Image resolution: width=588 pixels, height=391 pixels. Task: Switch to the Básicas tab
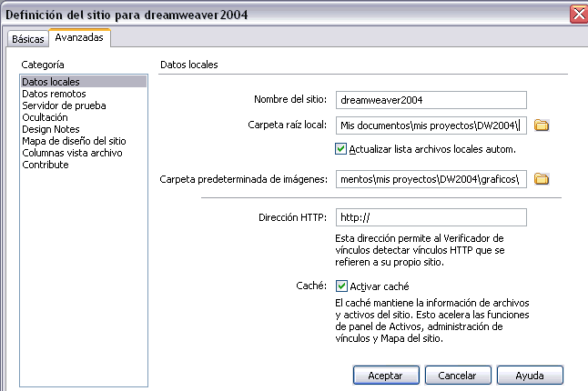pyautogui.click(x=27, y=39)
